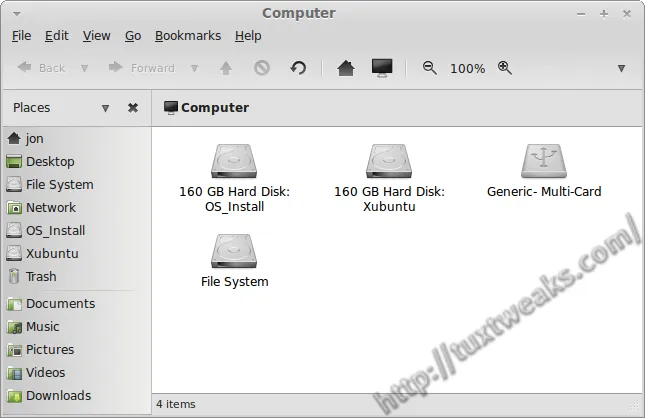Close the Places sidebar pane
Image resolution: width=645 pixels, height=418 pixels.
click(133, 108)
